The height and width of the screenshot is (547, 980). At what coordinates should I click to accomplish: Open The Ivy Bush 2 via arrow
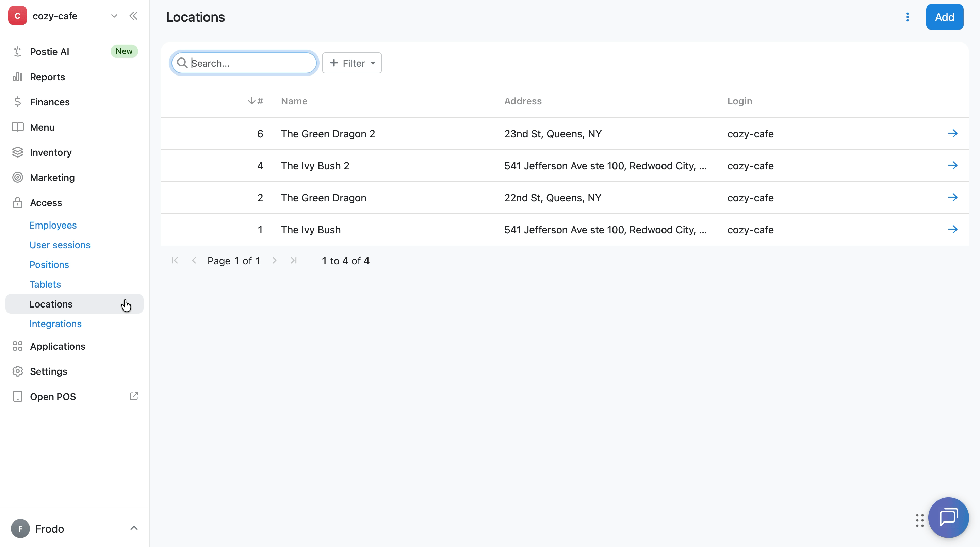click(952, 165)
